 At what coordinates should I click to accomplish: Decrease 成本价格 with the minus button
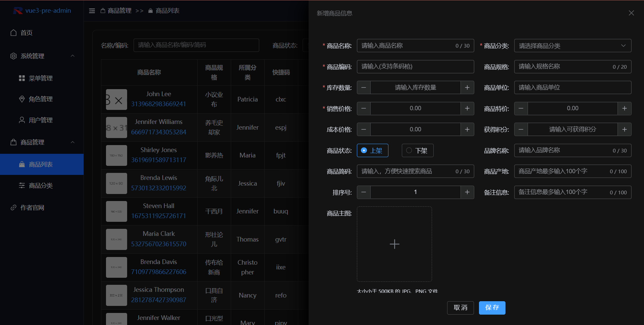point(364,129)
